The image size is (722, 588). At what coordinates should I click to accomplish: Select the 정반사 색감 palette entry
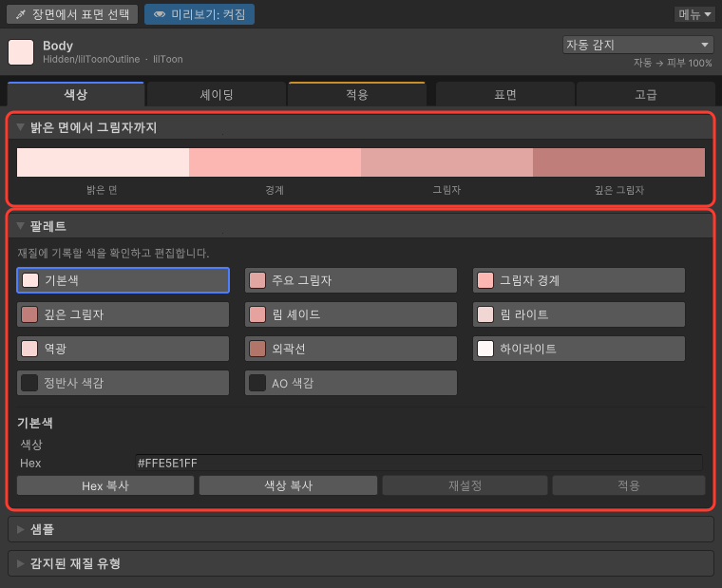[x=123, y=383]
